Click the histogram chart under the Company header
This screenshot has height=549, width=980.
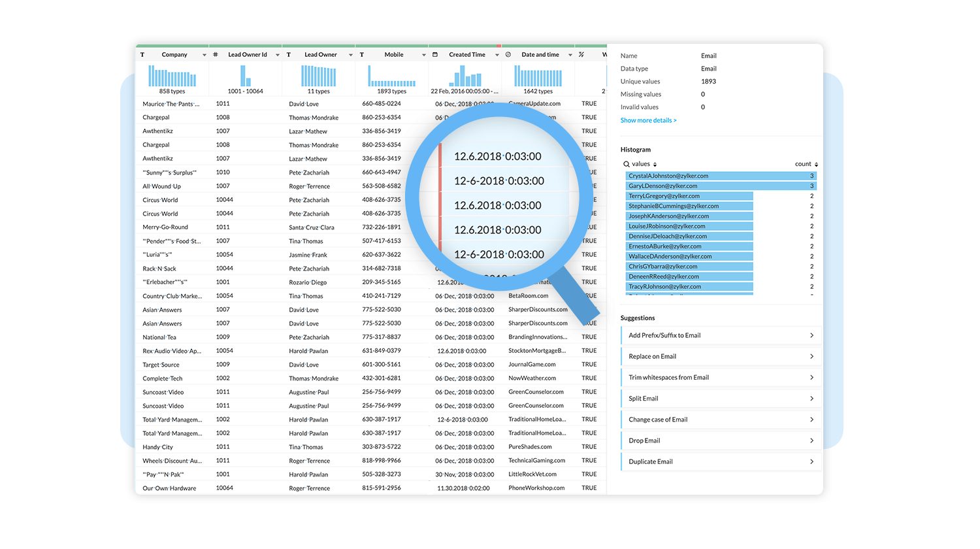pyautogui.click(x=172, y=76)
